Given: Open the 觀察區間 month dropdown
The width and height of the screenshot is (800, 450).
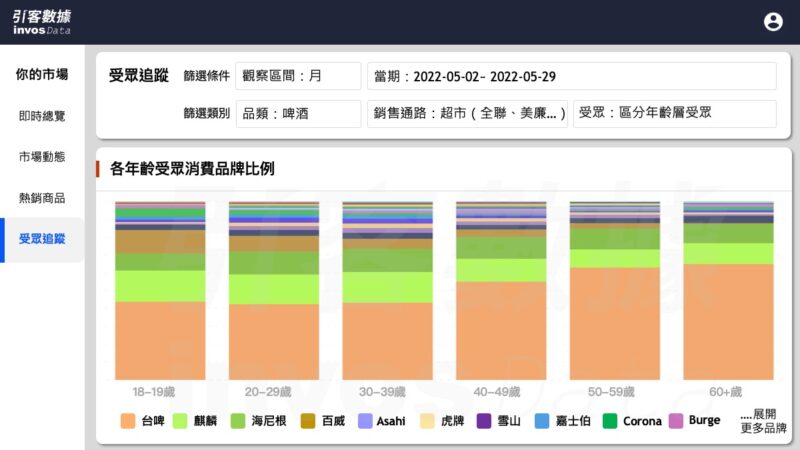Looking at the screenshot, I should [298, 76].
